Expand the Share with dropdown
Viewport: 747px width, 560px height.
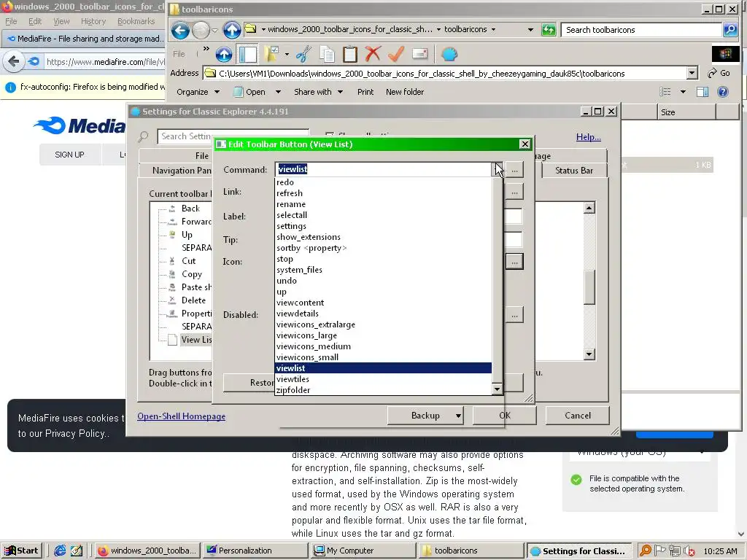(x=340, y=92)
